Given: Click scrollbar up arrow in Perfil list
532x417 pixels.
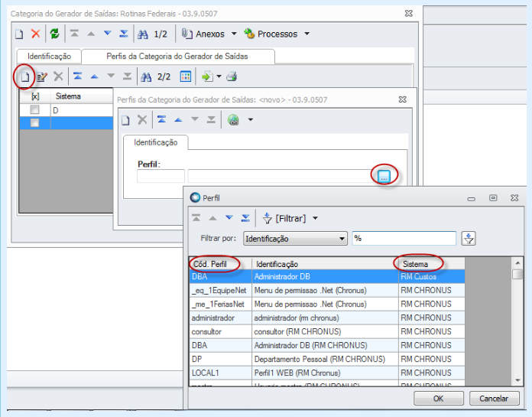Looking at the screenshot, I should click(x=517, y=263).
